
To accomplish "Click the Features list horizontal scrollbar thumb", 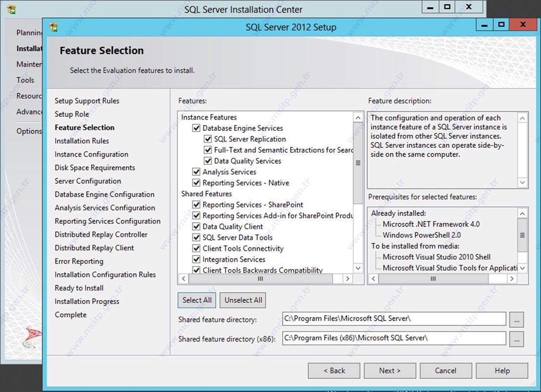I will coord(261,278).
